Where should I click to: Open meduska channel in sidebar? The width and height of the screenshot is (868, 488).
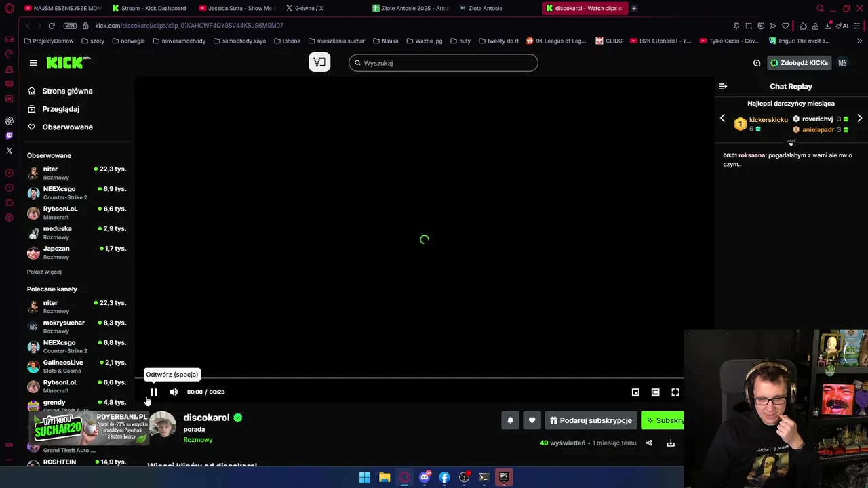pyautogui.click(x=77, y=232)
